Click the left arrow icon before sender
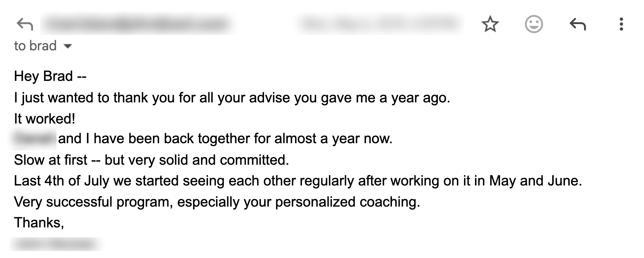Viewport: 644px width, 258px height. (x=25, y=24)
